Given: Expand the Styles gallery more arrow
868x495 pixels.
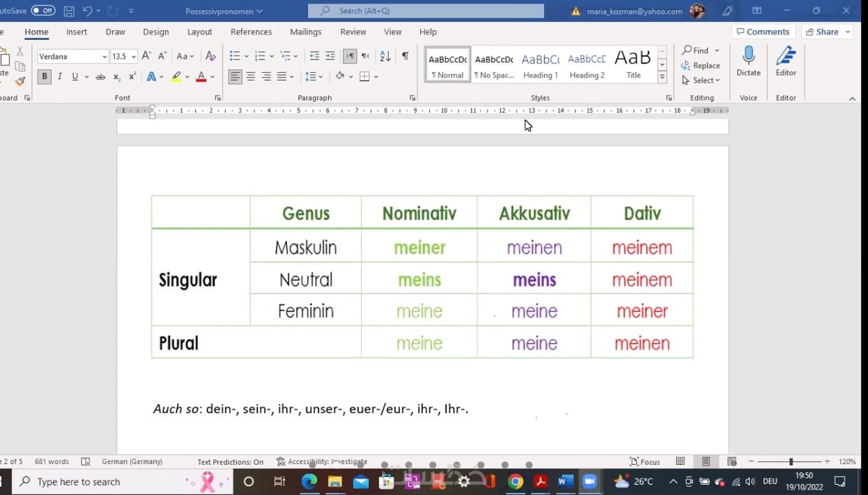Looking at the screenshot, I should click(662, 77).
